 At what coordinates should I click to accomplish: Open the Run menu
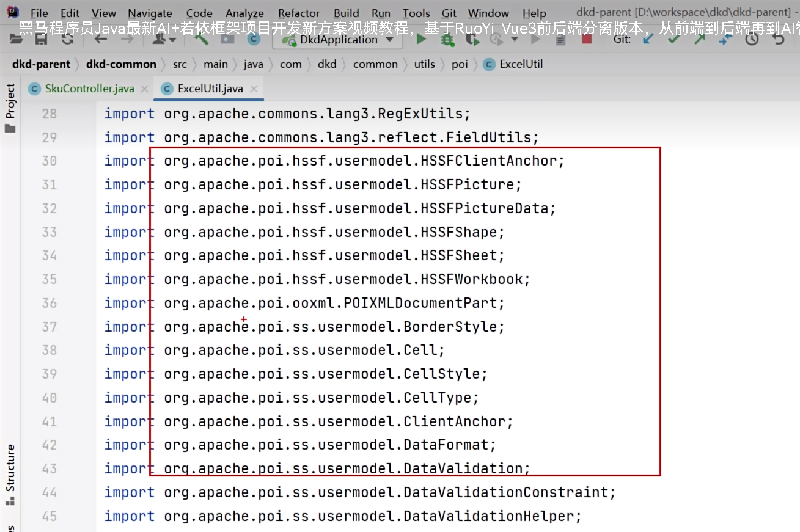(x=381, y=13)
